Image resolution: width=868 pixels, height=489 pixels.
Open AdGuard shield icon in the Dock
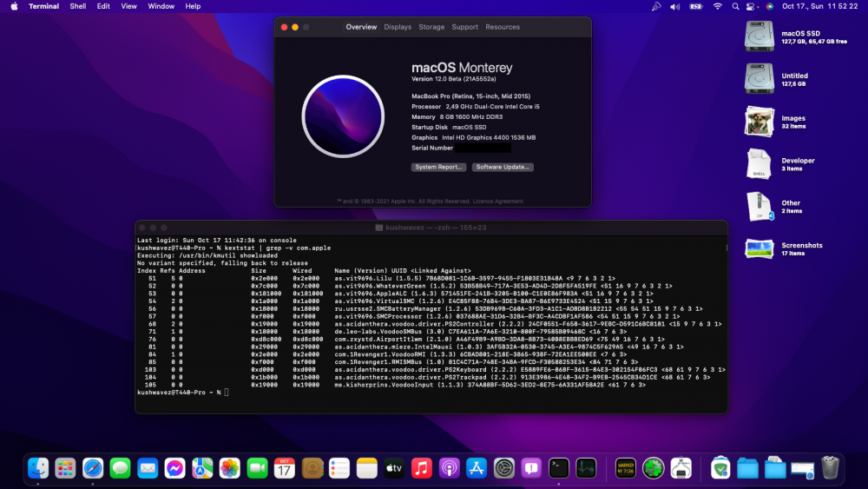pyautogui.click(x=720, y=468)
